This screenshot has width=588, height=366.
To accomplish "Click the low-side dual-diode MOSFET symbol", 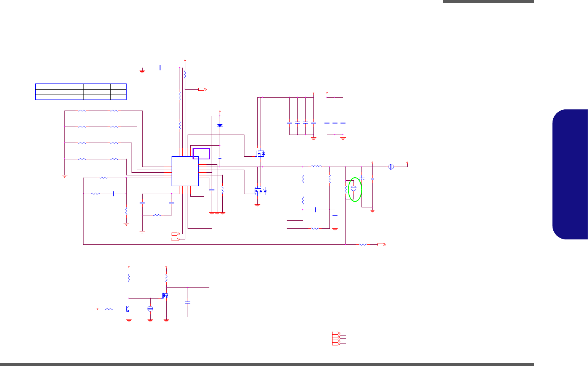I will (260, 190).
